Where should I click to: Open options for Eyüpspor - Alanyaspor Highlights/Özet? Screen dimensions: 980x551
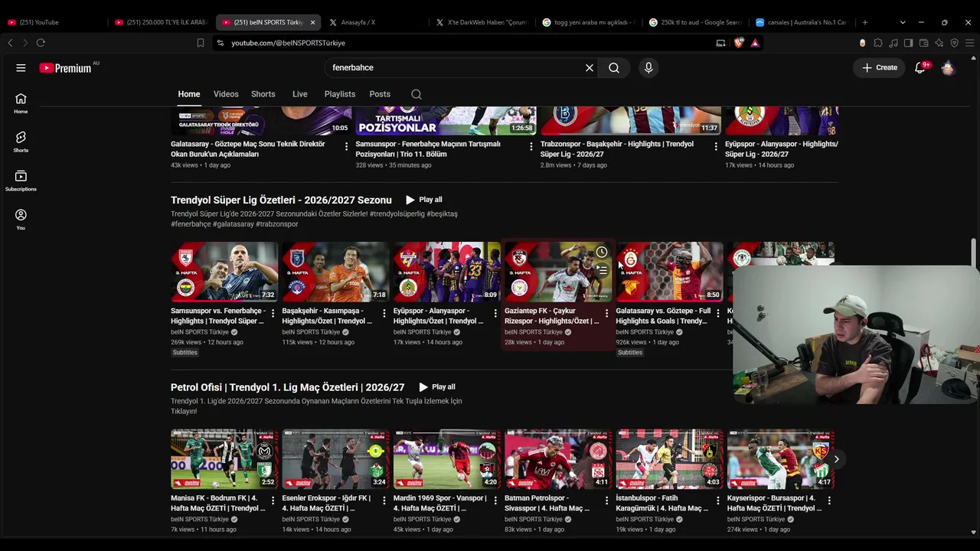click(x=495, y=313)
